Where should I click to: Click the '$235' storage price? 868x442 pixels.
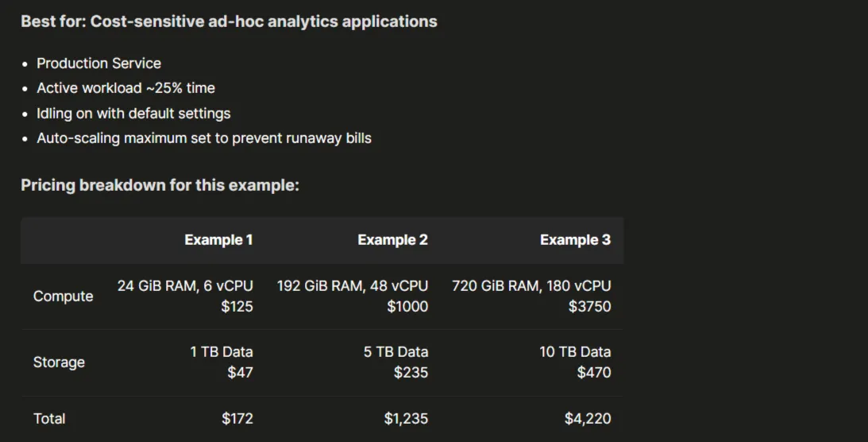(411, 372)
